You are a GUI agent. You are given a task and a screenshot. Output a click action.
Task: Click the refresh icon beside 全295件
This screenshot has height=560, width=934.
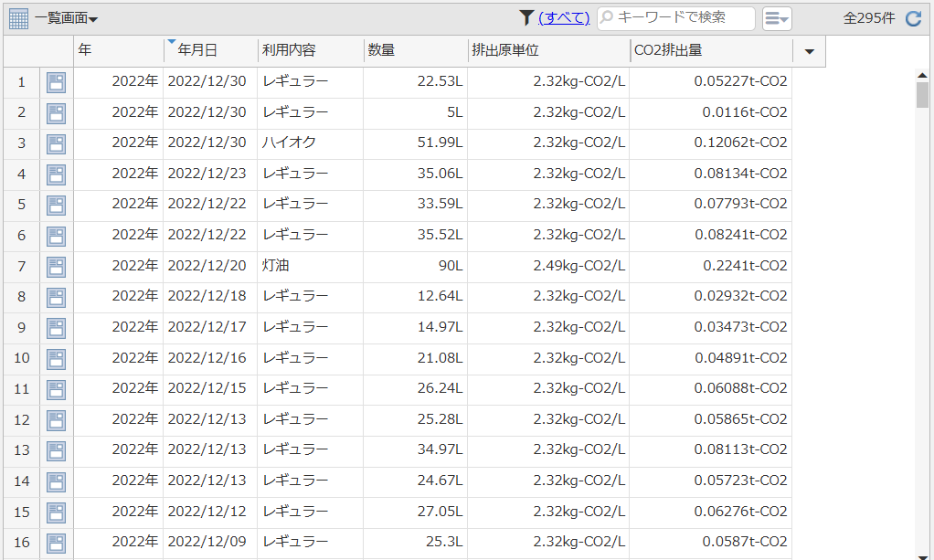[913, 17]
